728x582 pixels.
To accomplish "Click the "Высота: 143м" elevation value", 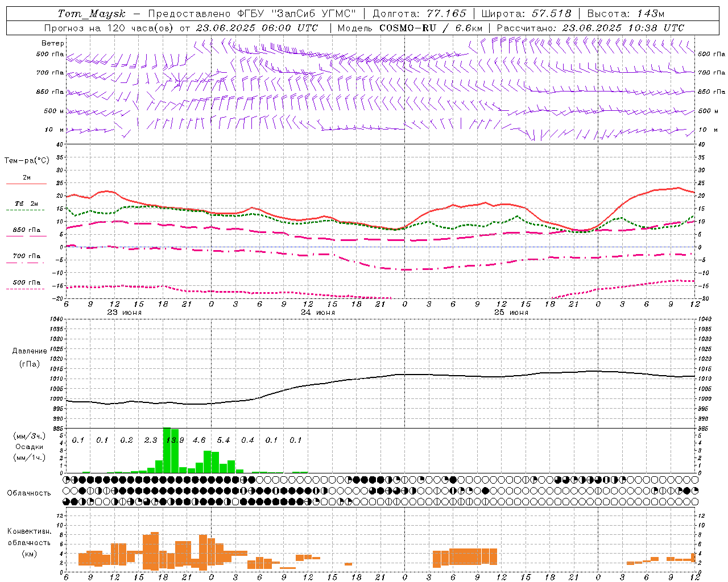I will (626, 14).
